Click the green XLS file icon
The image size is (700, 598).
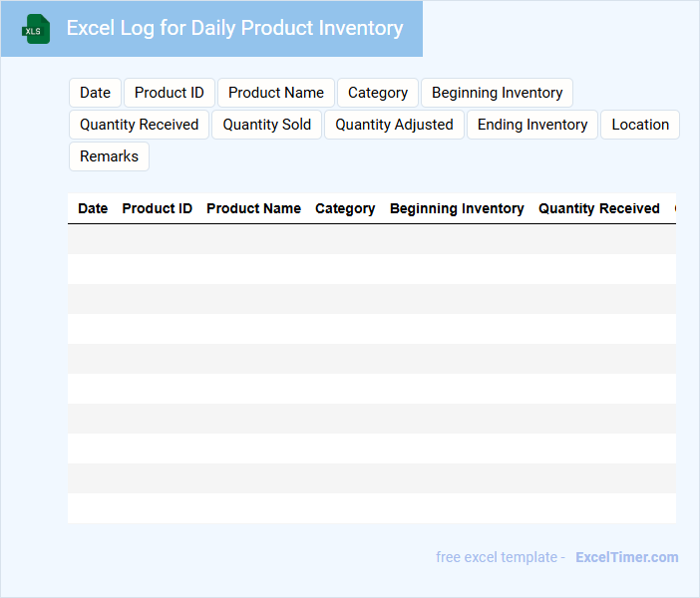click(x=36, y=29)
